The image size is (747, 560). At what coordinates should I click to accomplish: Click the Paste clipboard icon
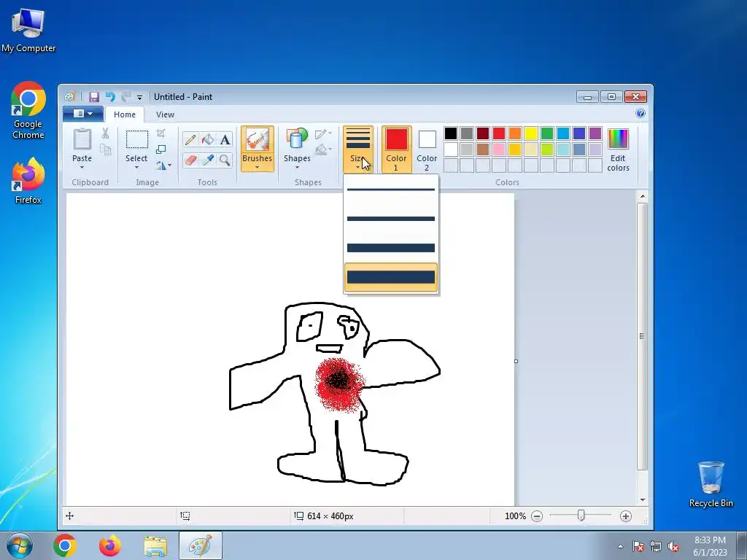(x=82, y=139)
